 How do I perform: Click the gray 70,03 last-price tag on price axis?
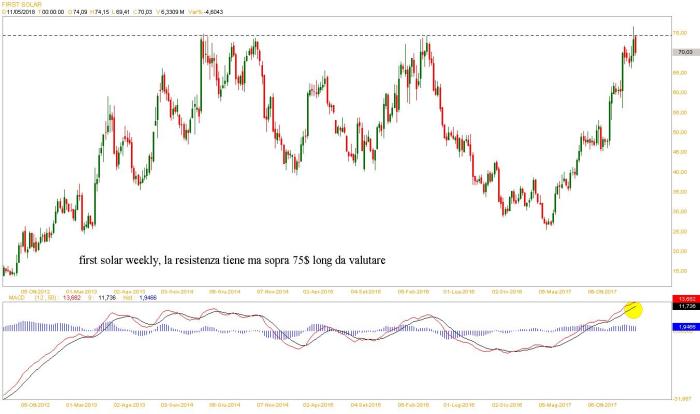(x=686, y=52)
